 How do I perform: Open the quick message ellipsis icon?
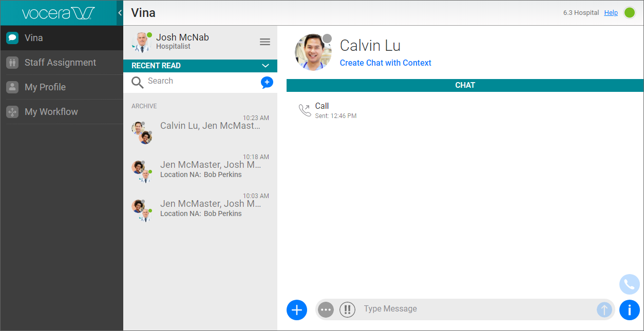(326, 309)
